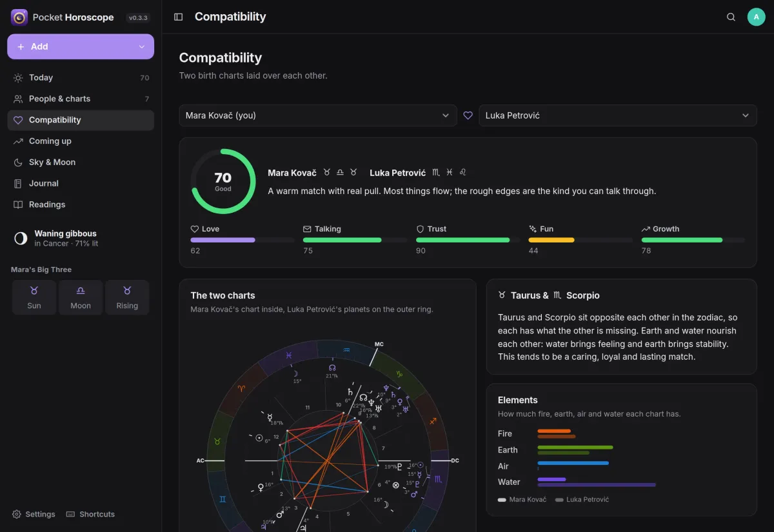Open Shortcuts link

[x=90, y=514]
